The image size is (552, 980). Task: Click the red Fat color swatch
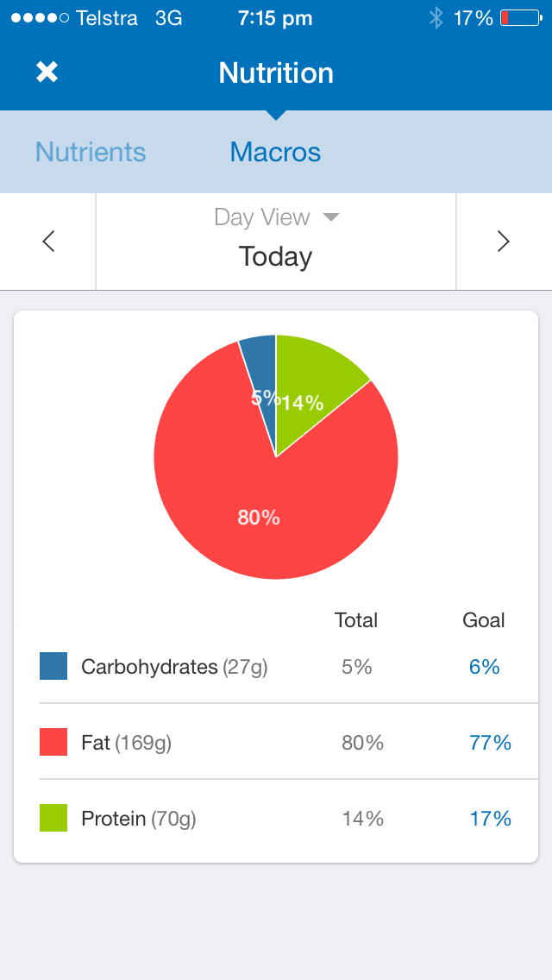53,742
